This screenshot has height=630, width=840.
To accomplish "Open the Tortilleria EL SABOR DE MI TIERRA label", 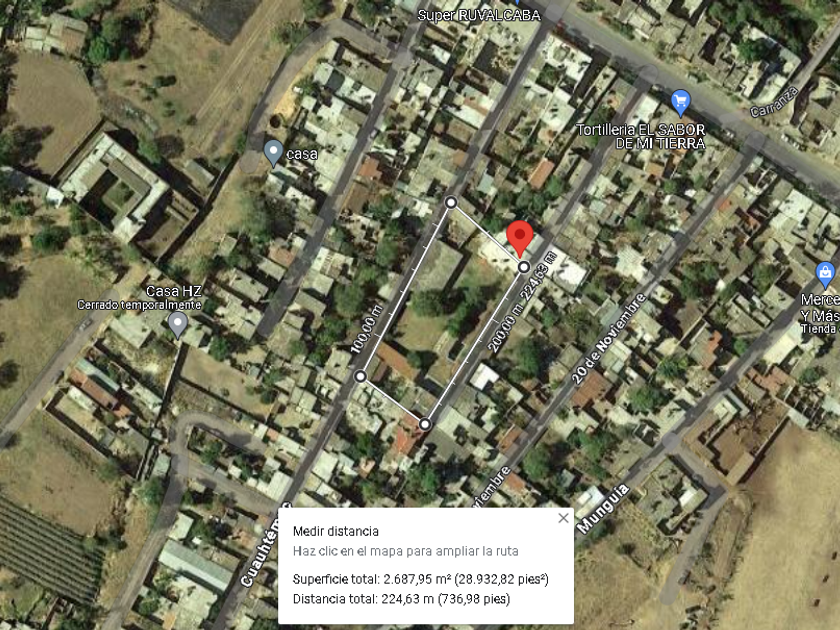I will click(x=641, y=136).
